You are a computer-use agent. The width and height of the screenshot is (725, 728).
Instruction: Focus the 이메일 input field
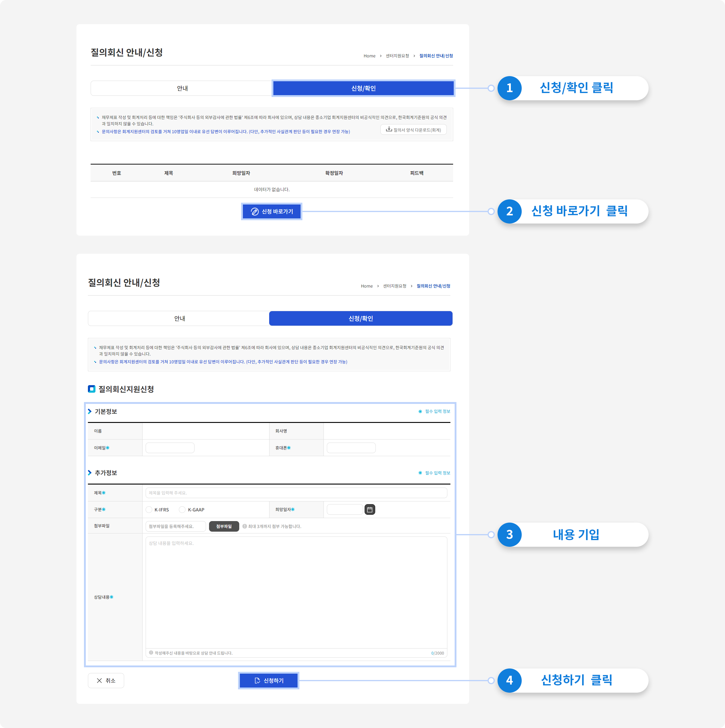click(170, 448)
